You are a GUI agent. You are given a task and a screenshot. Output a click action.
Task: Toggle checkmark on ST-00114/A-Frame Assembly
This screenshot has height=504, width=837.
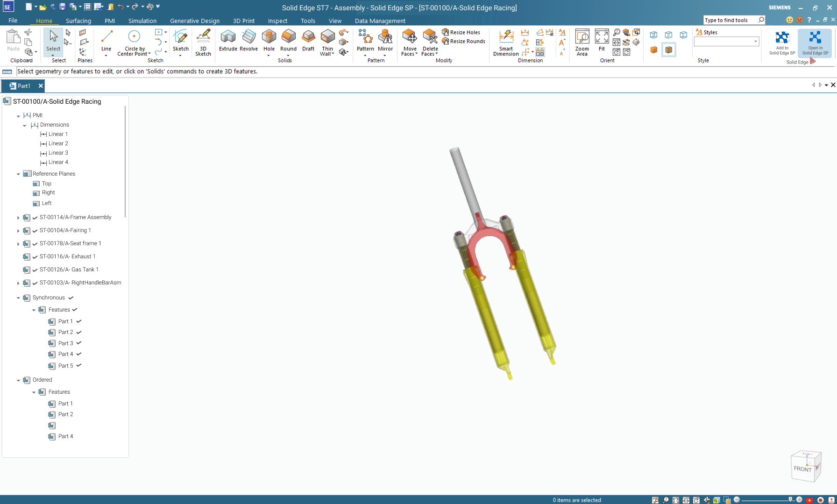pyautogui.click(x=35, y=218)
